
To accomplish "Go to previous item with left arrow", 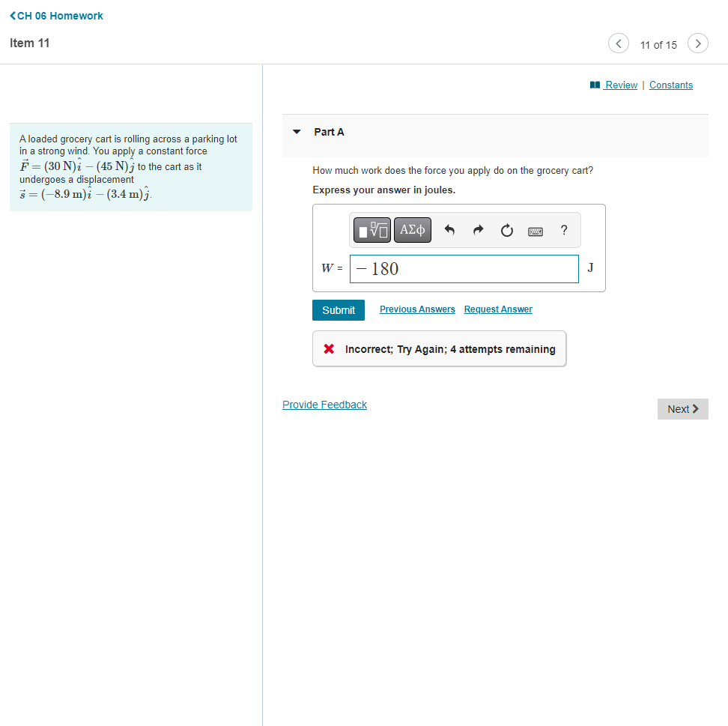I will tap(618, 43).
